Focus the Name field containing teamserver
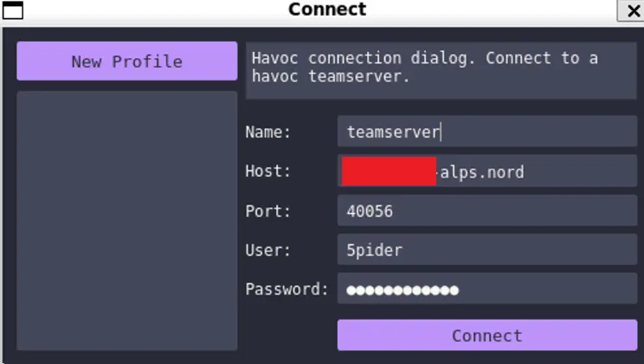Viewport: 644px width, 364px height. click(x=487, y=131)
